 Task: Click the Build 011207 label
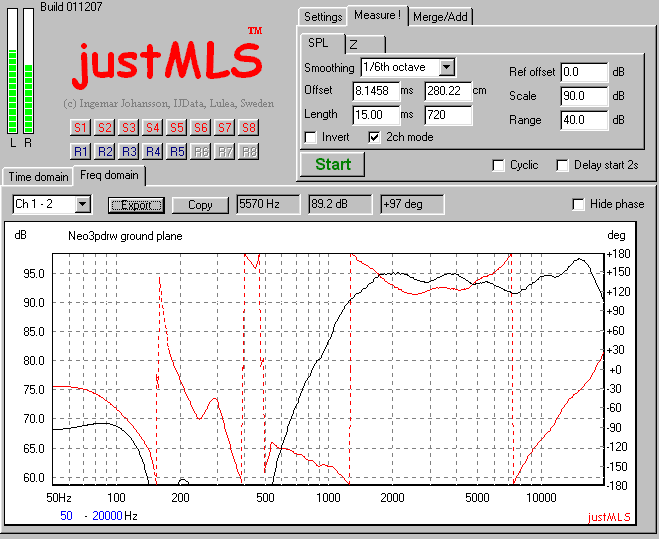pos(71,7)
